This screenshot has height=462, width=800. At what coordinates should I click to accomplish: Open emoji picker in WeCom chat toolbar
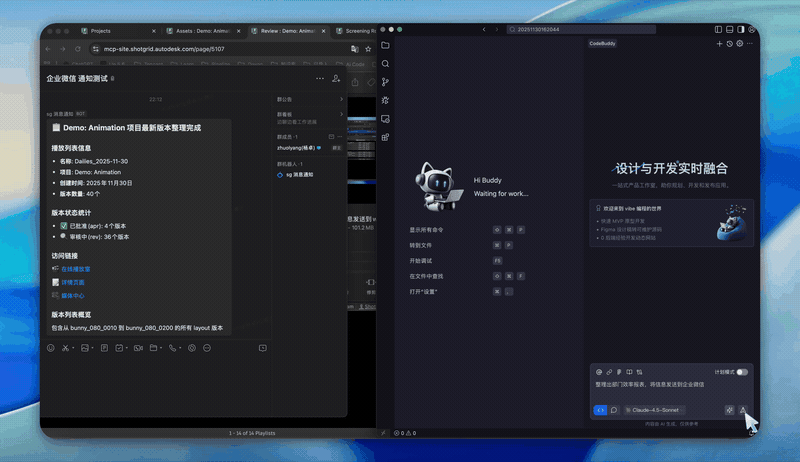[x=51, y=348]
